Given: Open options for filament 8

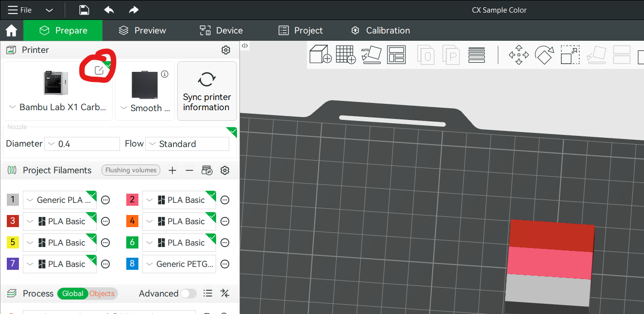Looking at the screenshot, I should [225, 264].
